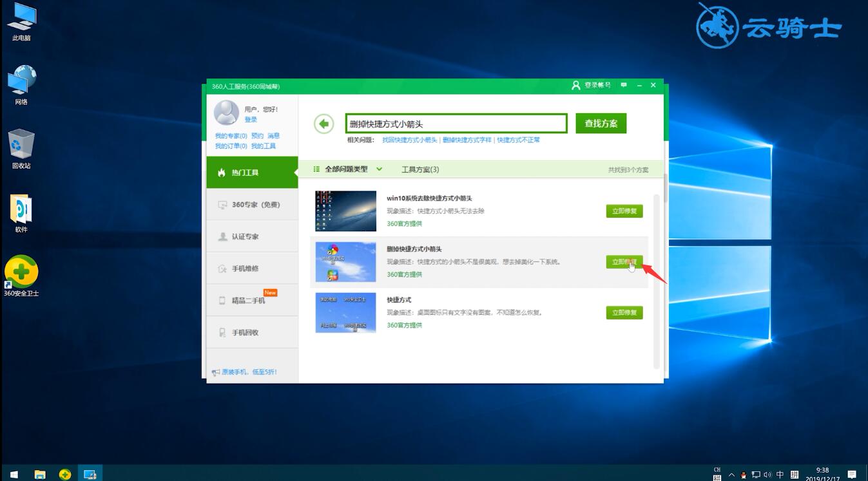
Task: Open 此电脑 desktop icon
Action: point(21,23)
